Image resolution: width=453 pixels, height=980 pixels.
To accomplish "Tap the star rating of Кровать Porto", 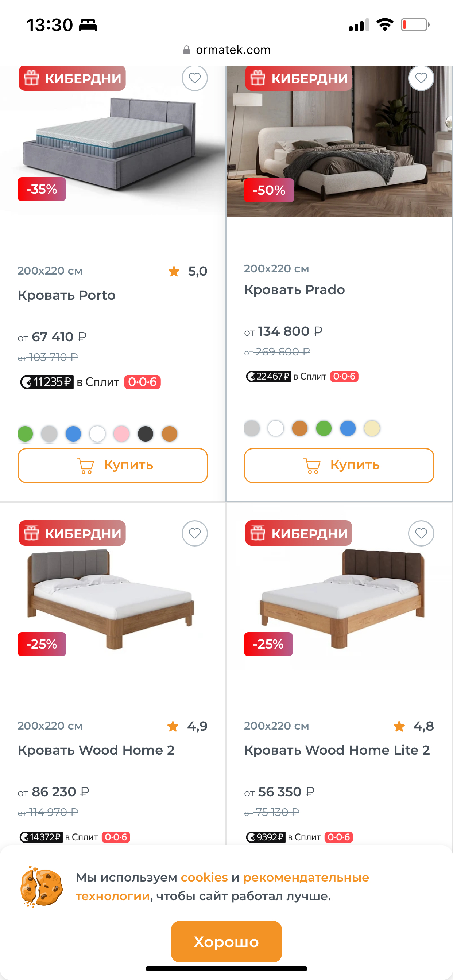I will tap(174, 271).
